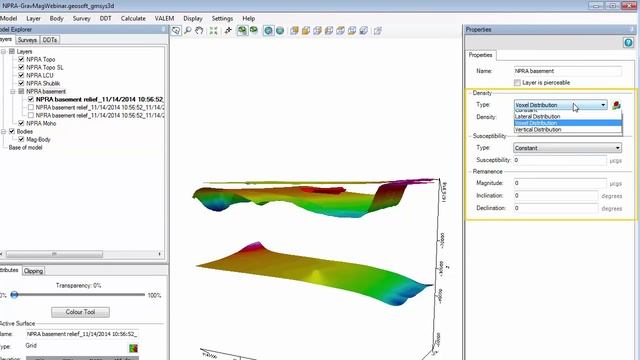Open the Layer menu
The height and width of the screenshot is (360, 640).
(33, 18)
